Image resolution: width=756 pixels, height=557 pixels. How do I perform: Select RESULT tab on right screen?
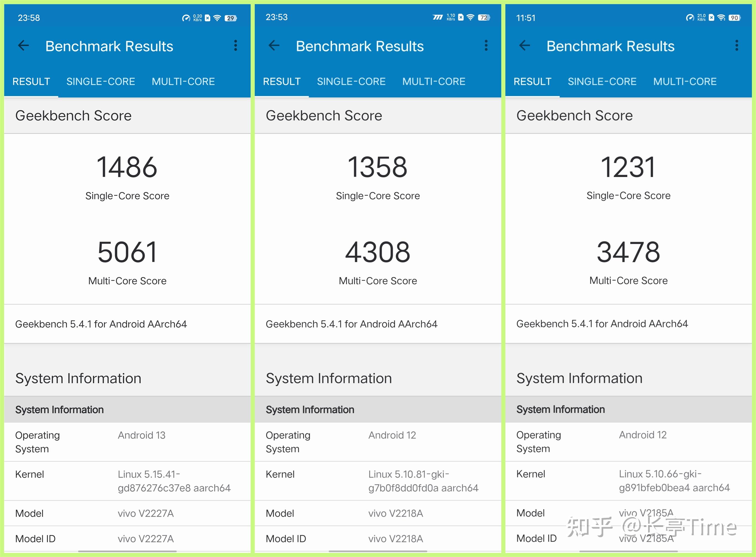click(532, 81)
